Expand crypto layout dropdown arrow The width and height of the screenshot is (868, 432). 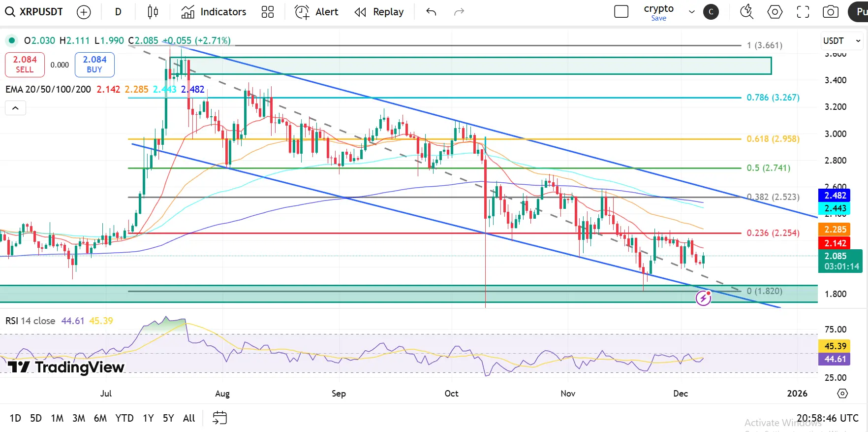[x=692, y=12]
